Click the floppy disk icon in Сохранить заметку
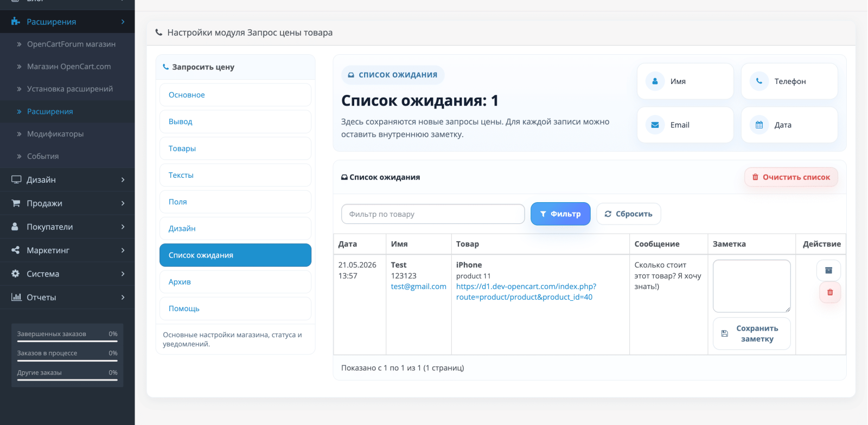Screen dimensions: 868x425 [724, 334]
